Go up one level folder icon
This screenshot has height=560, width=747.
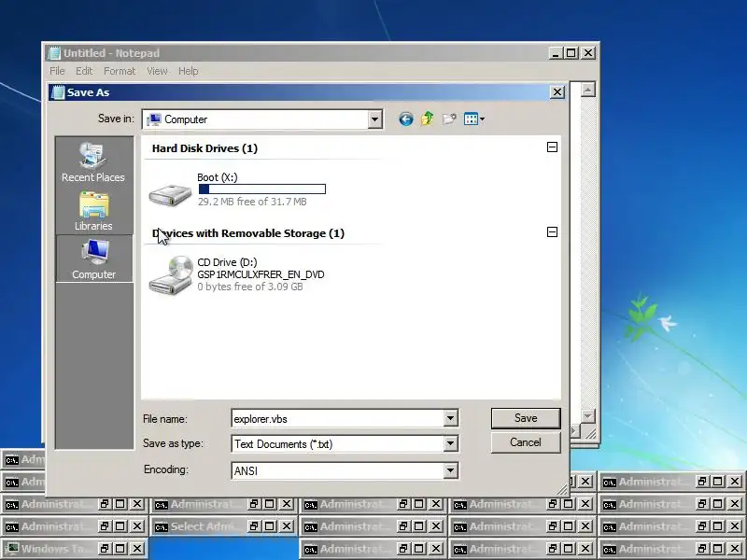click(428, 119)
